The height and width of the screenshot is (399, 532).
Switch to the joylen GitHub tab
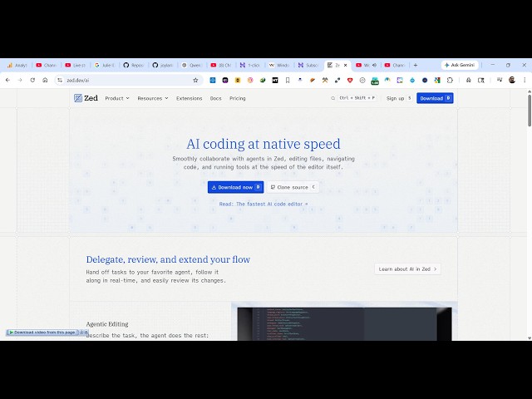pyautogui.click(x=163, y=65)
